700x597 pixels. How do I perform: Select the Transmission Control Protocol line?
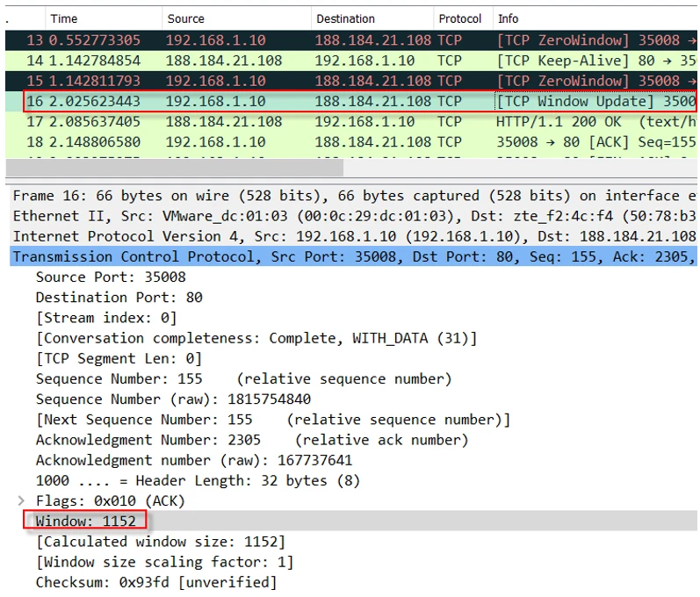pyautogui.click(x=351, y=256)
